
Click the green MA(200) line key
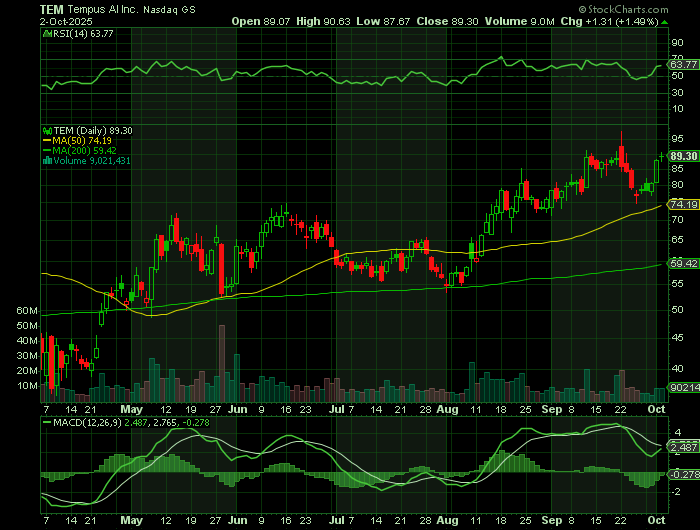pyautogui.click(x=47, y=151)
